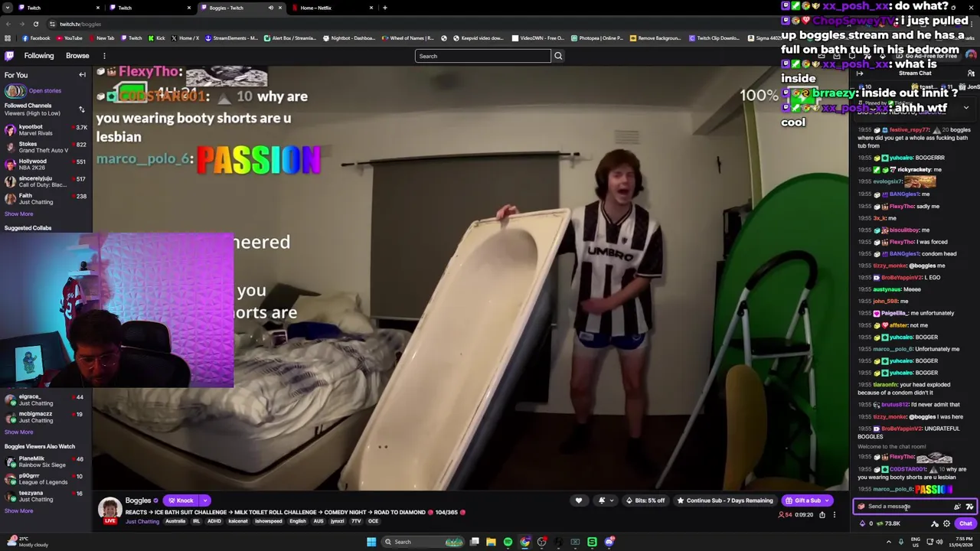
Task: Open the Hollywood NBA 2K26 channel
Action: pyautogui.click(x=46, y=165)
